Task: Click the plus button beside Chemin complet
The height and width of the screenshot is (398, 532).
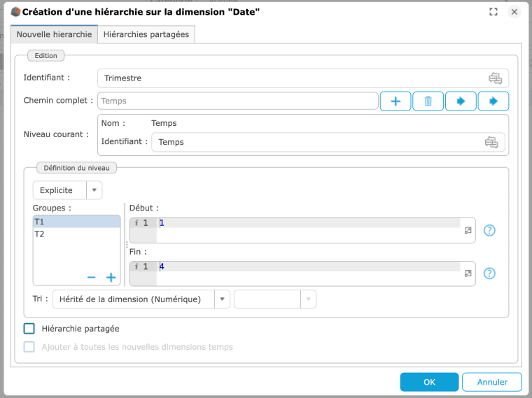Action: (395, 101)
